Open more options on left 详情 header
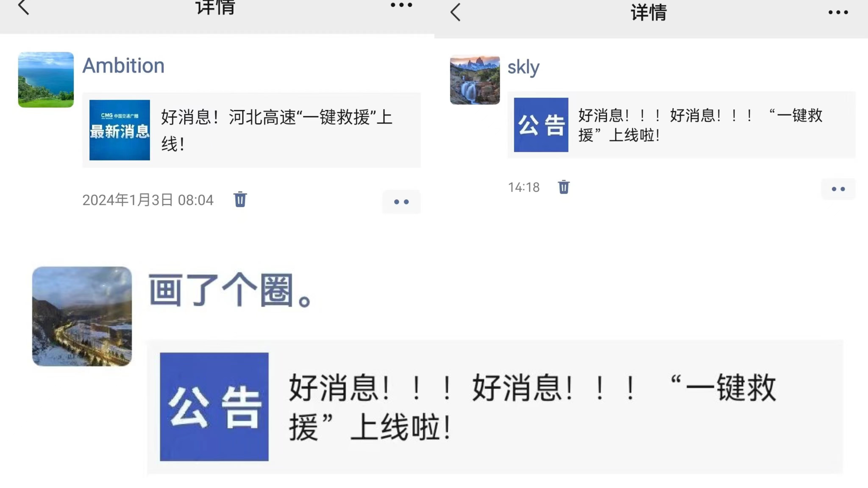The height and width of the screenshot is (488, 868). [401, 5]
